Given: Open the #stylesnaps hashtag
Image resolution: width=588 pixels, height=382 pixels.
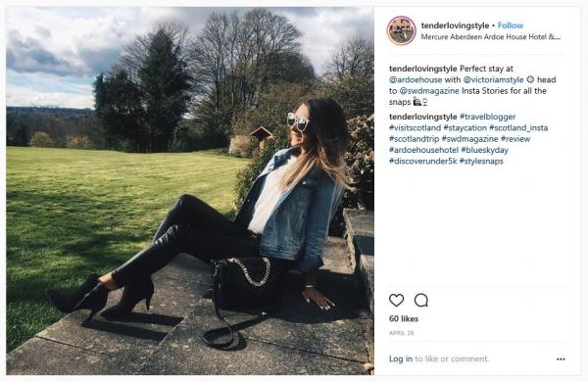Looking at the screenshot, I should pyautogui.click(x=481, y=162).
